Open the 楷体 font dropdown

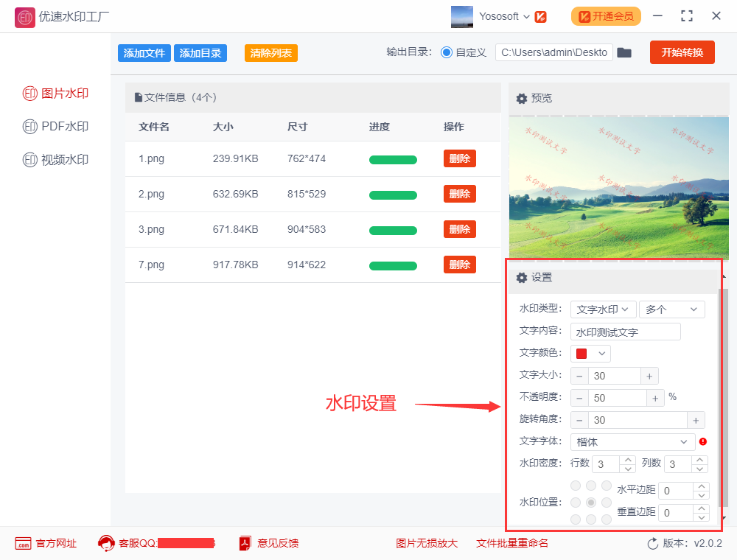(632, 441)
